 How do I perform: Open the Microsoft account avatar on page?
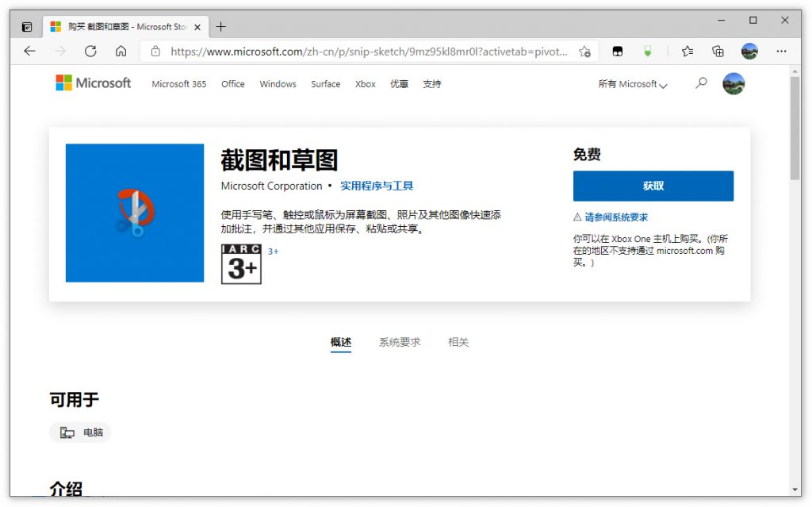[733, 83]
